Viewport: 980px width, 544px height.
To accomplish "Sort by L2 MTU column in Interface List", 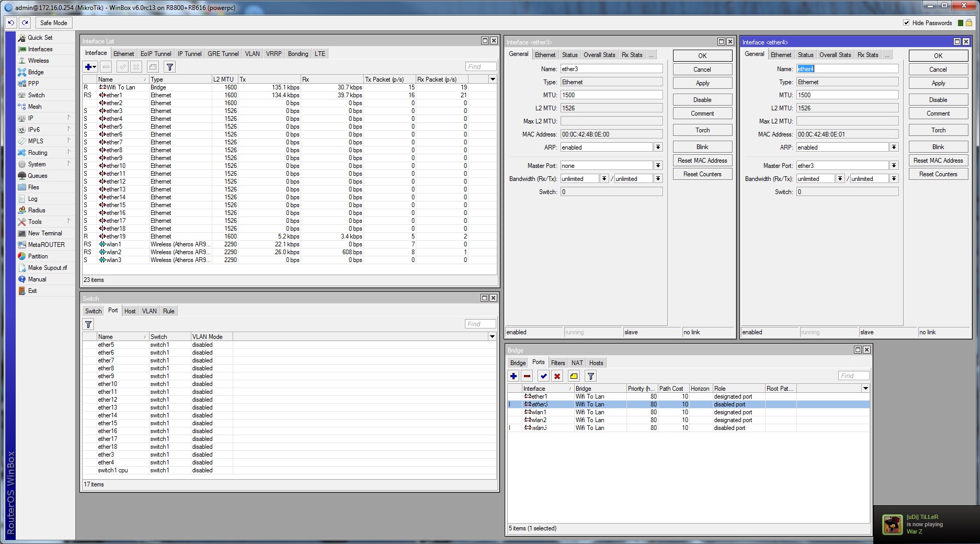I will pos(225,80).
